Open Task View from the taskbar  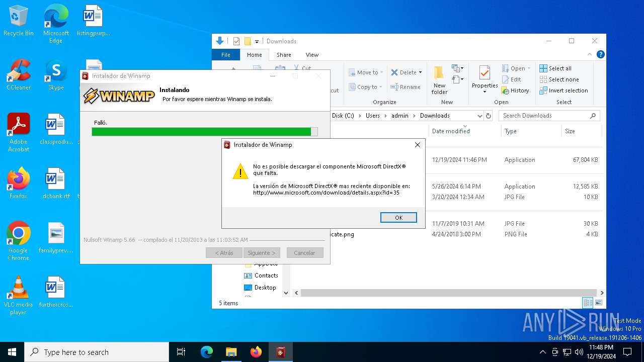point(181,352)
